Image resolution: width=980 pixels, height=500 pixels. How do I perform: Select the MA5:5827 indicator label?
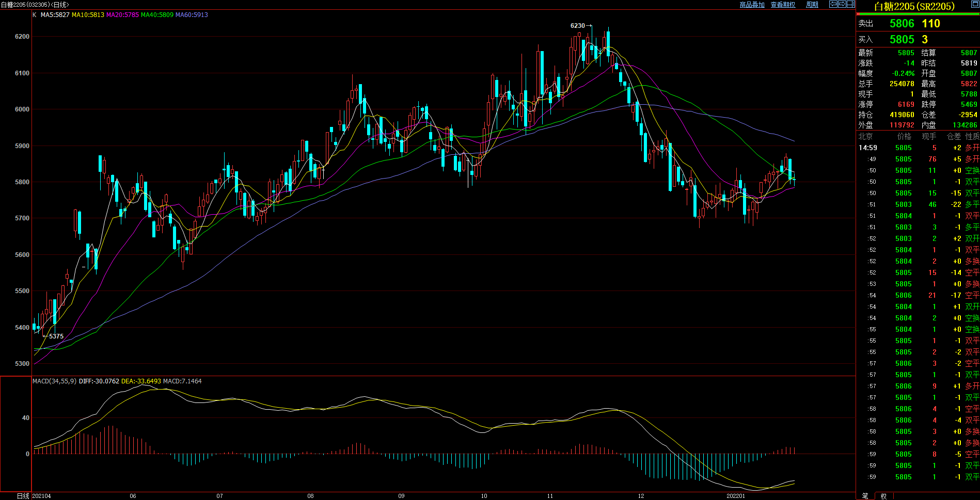click(55, 15)
